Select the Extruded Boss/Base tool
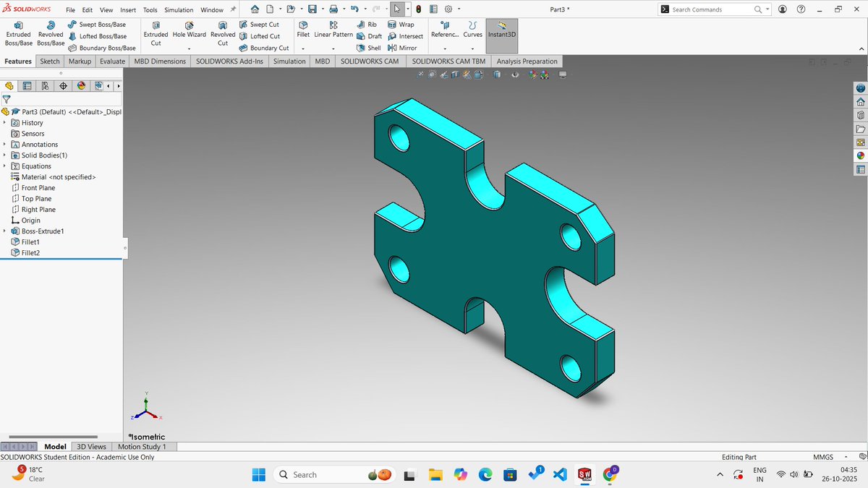The width and height of the screenshot is (868, 488). point(18,33)
